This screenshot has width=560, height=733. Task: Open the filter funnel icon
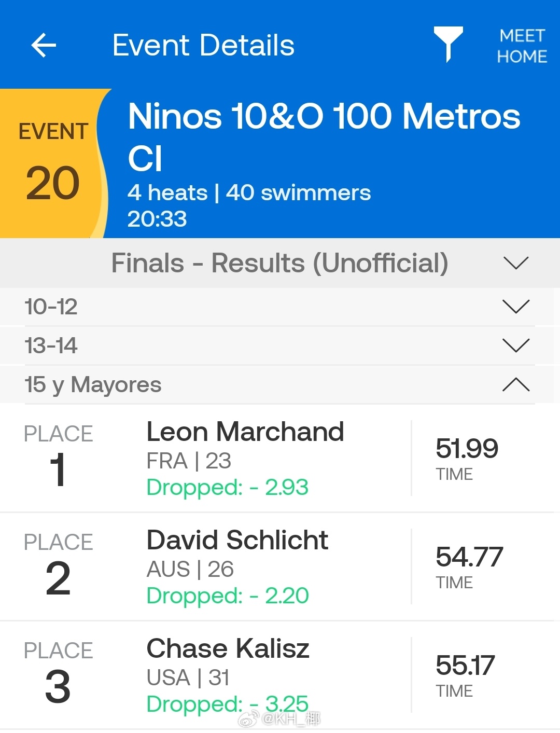[x=448, y=45]
